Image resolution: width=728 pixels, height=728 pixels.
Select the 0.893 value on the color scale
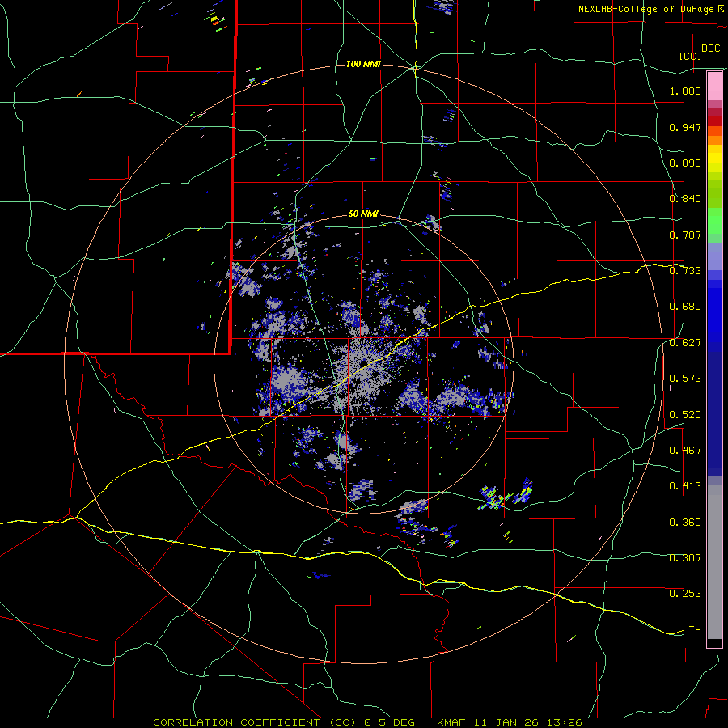[685, 163]
